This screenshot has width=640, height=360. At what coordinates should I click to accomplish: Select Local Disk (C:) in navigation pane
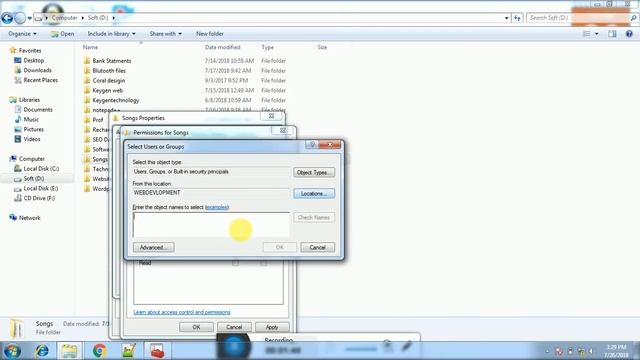(x=41, y=168)
